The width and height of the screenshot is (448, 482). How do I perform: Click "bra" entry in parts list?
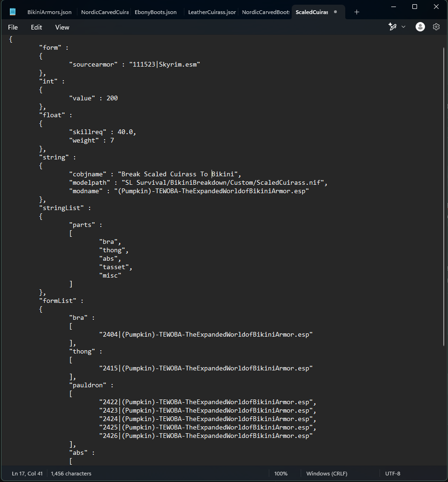point(108,241)
